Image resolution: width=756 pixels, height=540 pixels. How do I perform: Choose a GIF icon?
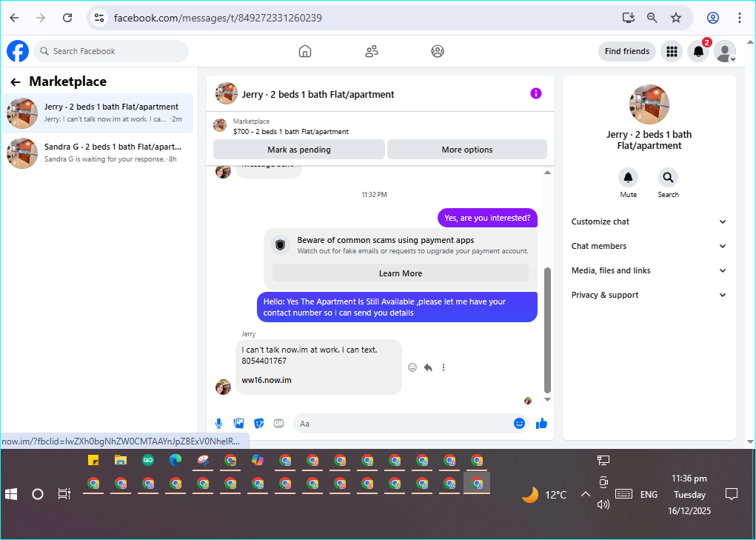coord(278,423)
